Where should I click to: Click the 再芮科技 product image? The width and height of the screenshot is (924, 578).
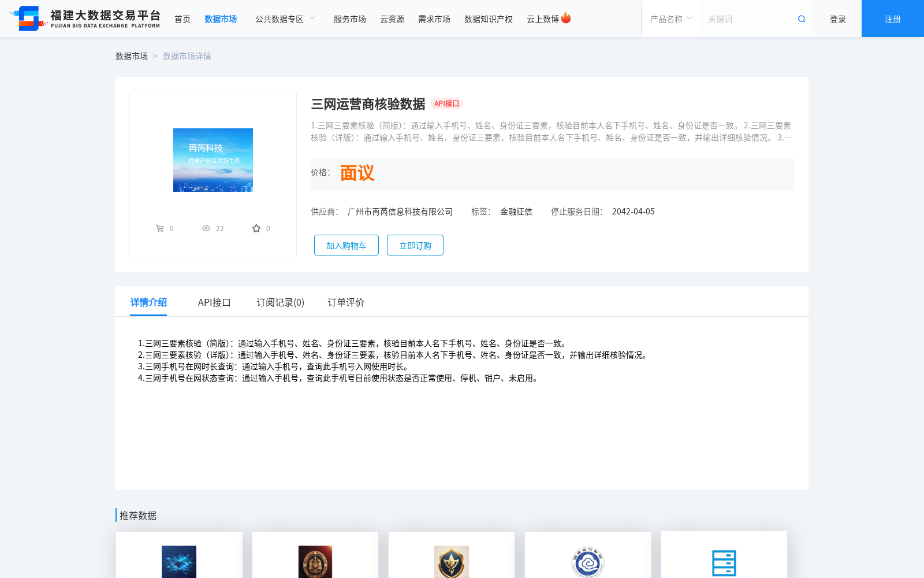213,160
